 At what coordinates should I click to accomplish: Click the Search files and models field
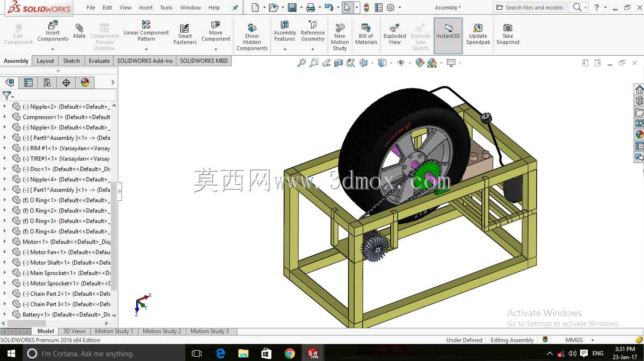pos(534,8)
